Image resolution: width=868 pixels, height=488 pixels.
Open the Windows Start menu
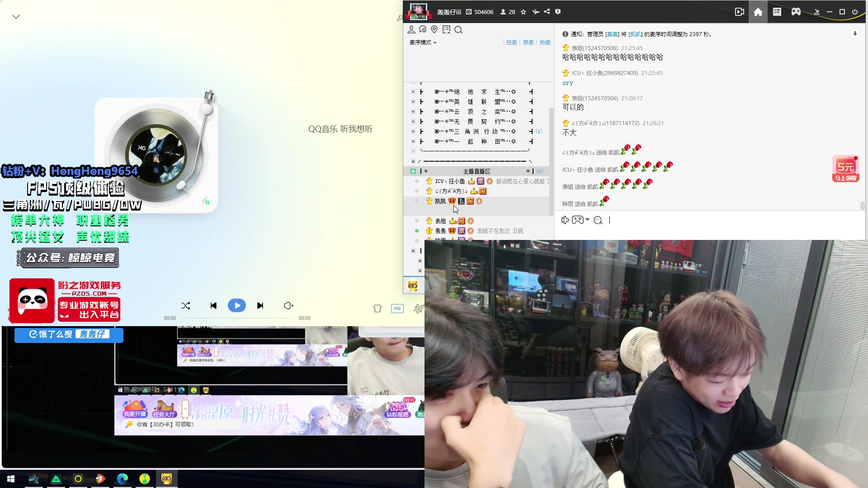point(10,479)
